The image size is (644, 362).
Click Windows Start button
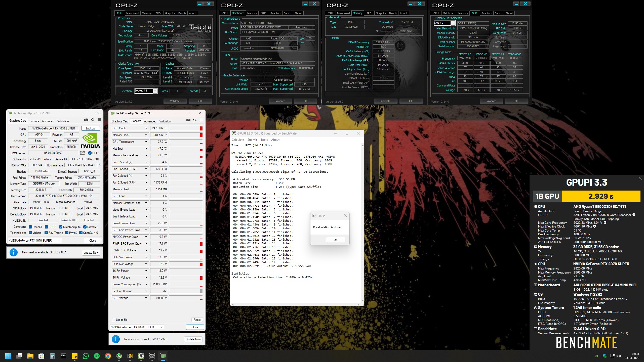click(8, 356)
